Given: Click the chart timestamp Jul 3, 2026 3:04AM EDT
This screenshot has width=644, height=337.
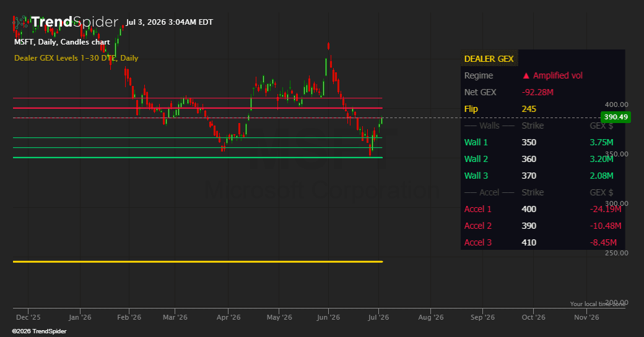Looking at the screenshot, I should [x=169, y=22].
